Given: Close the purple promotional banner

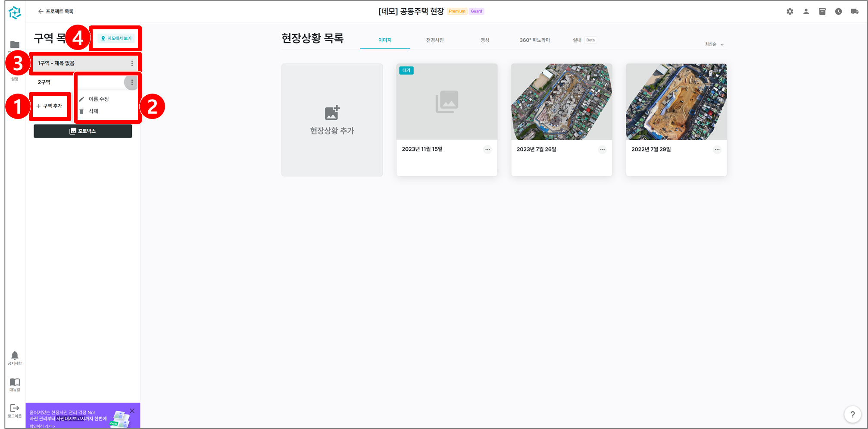Looking at the screenshot, I should coord(132,410).
